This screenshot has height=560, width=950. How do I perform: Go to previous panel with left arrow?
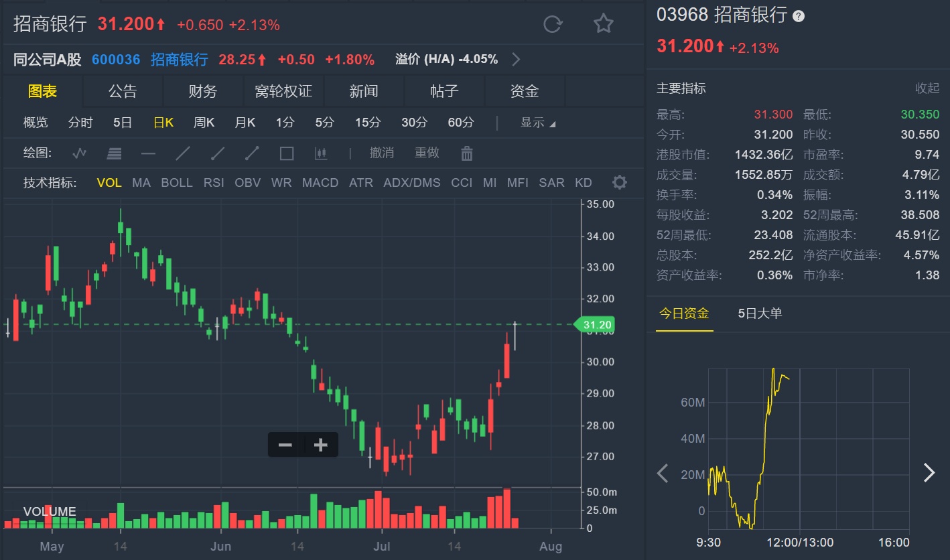coord(663,473)
